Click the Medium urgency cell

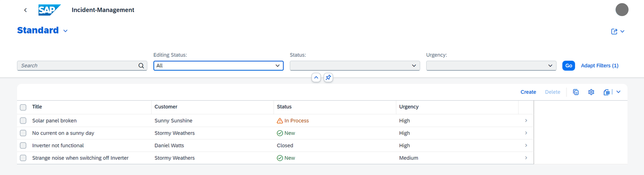(x=409, y=158)
